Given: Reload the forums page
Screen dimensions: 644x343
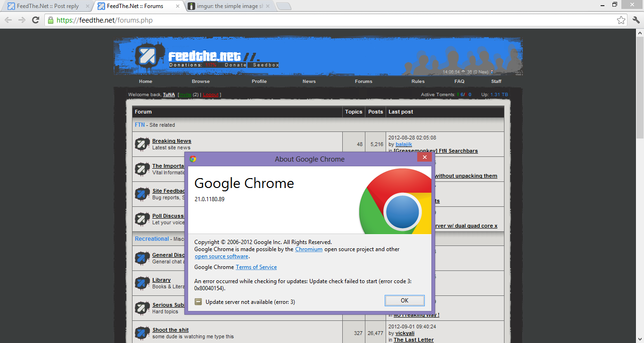Looking at the screenshot, I should pos(35,20).
